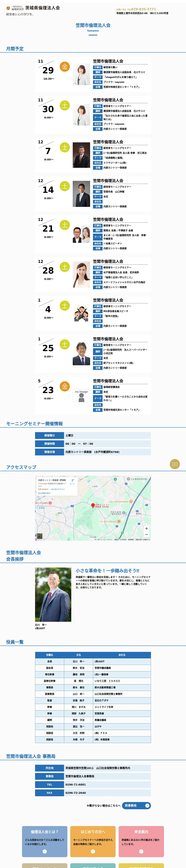The image size is (186, 868).
Task: Click the president photo of 石川 幸一
Action: point(53,594)
